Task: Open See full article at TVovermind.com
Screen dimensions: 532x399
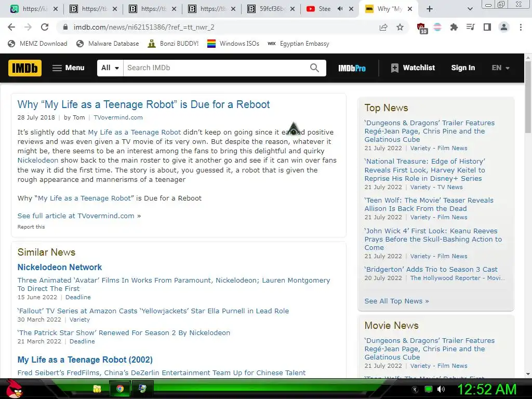Action: pos(79,216)
